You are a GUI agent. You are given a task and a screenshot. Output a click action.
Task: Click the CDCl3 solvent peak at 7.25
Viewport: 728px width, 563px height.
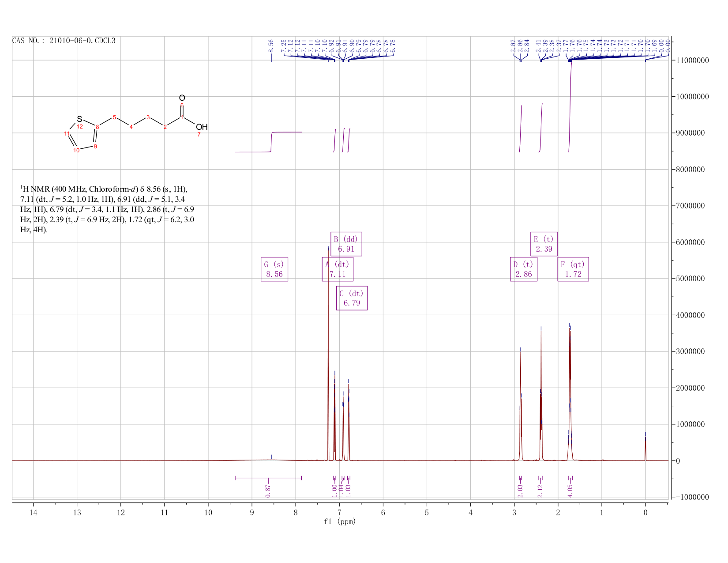click(328, 353)
